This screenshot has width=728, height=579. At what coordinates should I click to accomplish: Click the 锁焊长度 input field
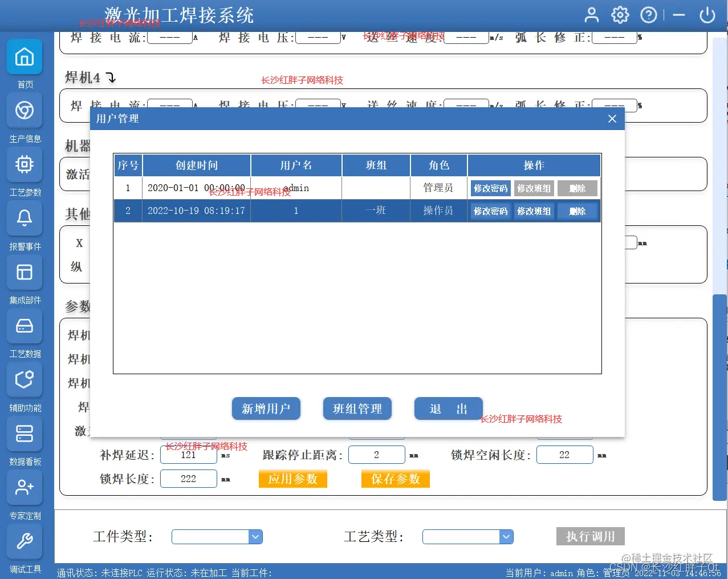tap(188, 478)
